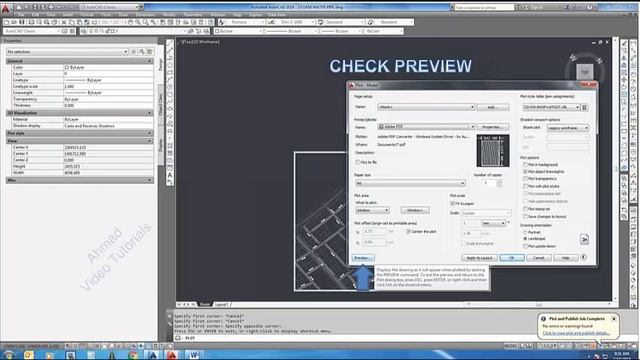Toggle Center the plot checkbox
Viewport: 640px width, 360px height.
coord(408,231)
